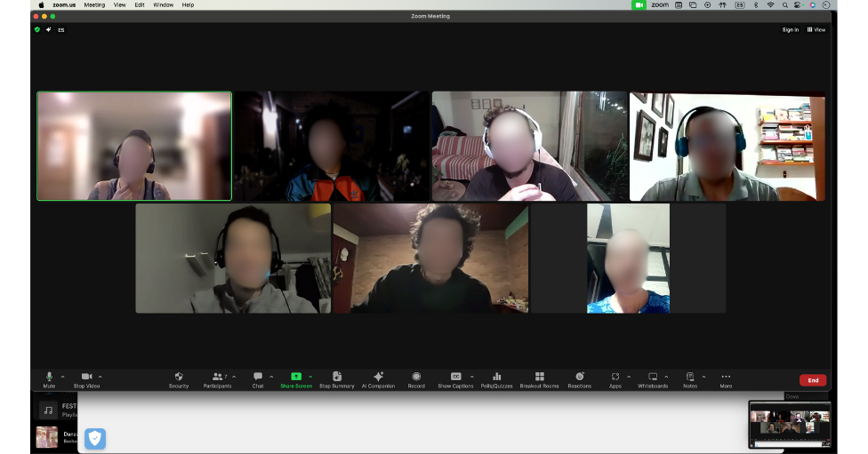Stop Video camera button

coord(86,380)
